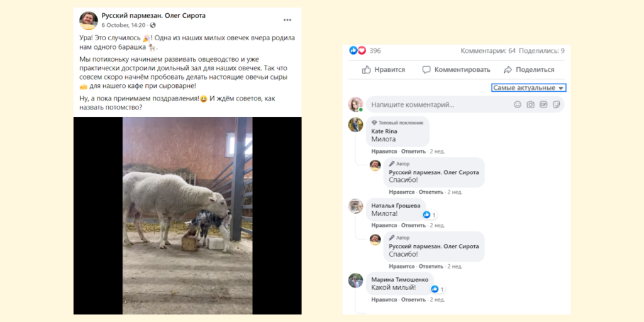The width and height of the screenshot is (644, 322).
Task: Focus the Напишите комментарий input field
Action: click(x=440, y=104)
